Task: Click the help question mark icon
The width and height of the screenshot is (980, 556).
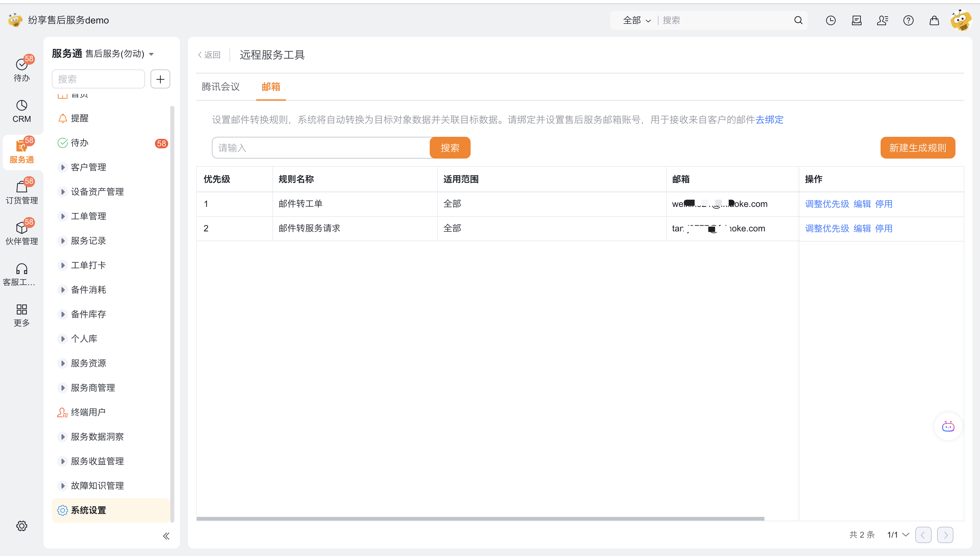Action: click(908, 20)
